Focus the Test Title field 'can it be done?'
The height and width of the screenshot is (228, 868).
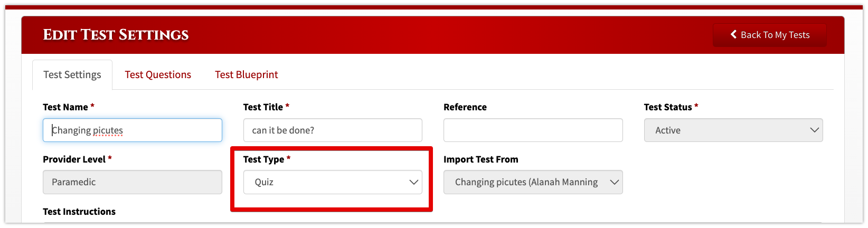pyautogui.click(x=333, y=130)
